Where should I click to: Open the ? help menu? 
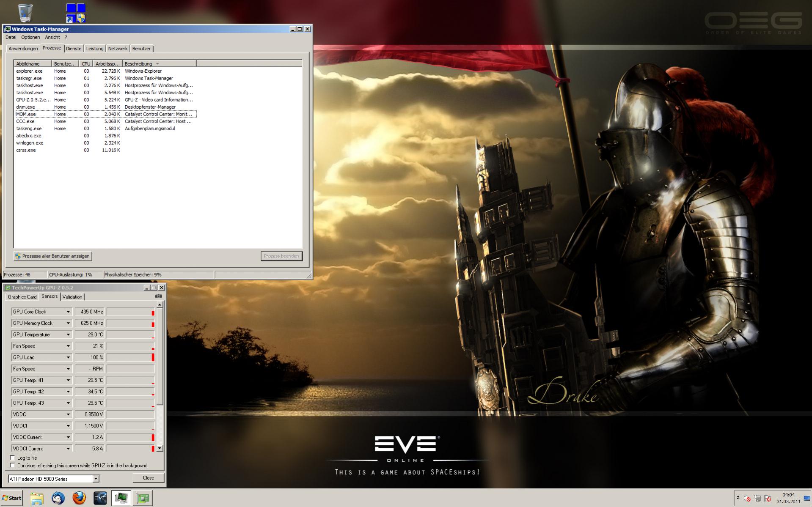coord(66,37)
